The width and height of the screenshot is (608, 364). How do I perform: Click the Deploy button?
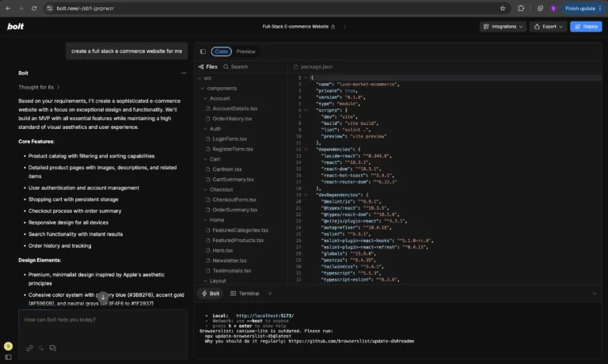click(586, 26)
